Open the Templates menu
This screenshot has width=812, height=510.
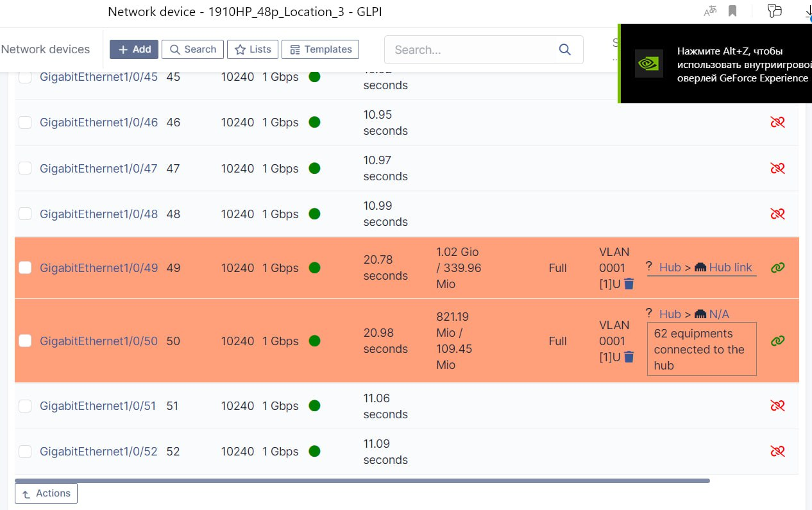click(320, 49)
